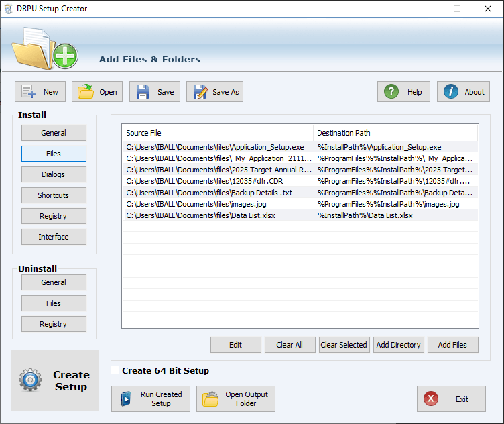The width and height of the screenshot is (504, 424).
Task: Click destination path for Backup Deta... entry
Action: coord(395,193)
